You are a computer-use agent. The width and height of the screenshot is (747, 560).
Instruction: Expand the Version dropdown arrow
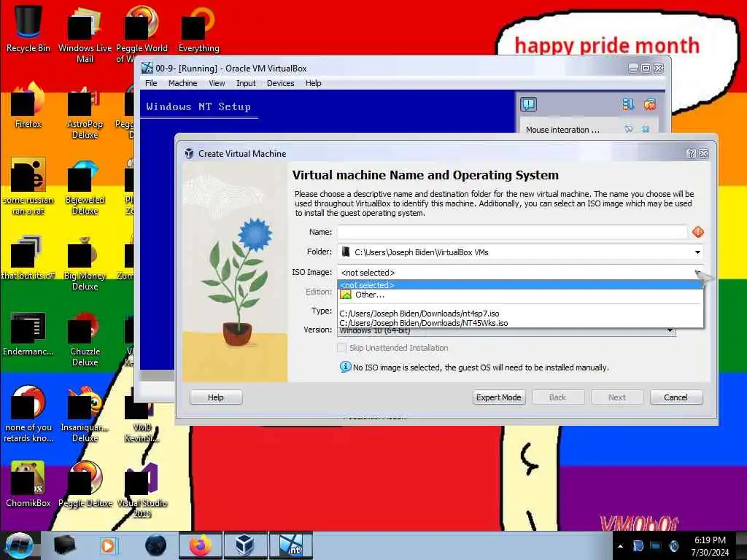coord(670,330)
